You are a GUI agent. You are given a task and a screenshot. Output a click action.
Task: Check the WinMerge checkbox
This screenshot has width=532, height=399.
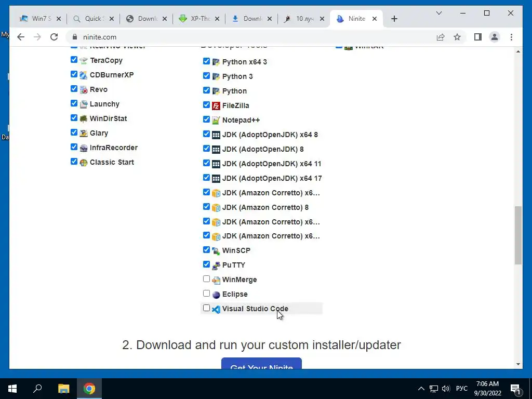[x=206, y=279]
